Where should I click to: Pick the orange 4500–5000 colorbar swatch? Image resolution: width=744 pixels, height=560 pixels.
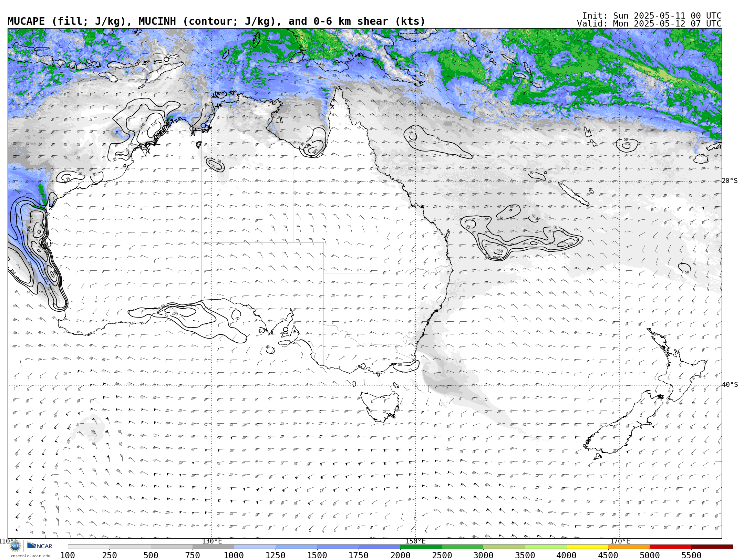(x=629, y=547)
